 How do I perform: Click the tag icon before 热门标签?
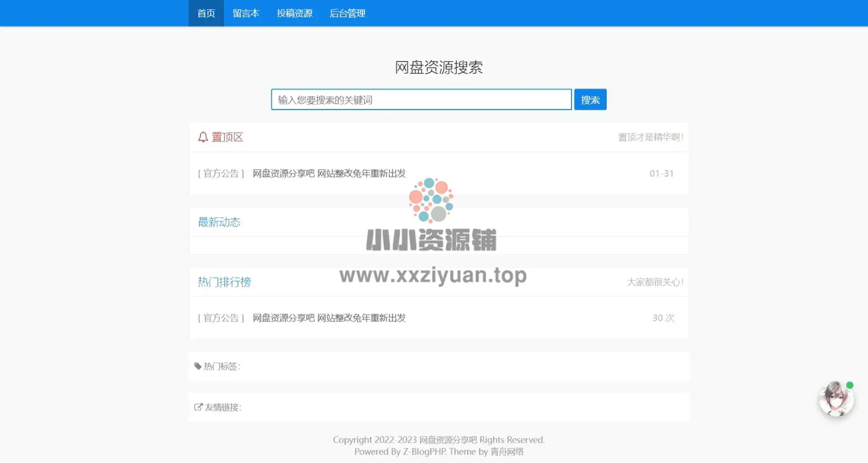pyautogui.click(x=199, y=366)
